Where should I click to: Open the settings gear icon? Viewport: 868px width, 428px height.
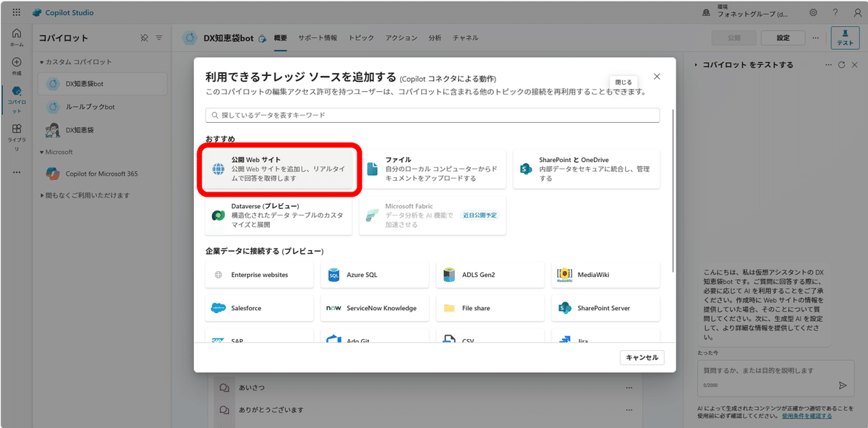coord(813,12)
